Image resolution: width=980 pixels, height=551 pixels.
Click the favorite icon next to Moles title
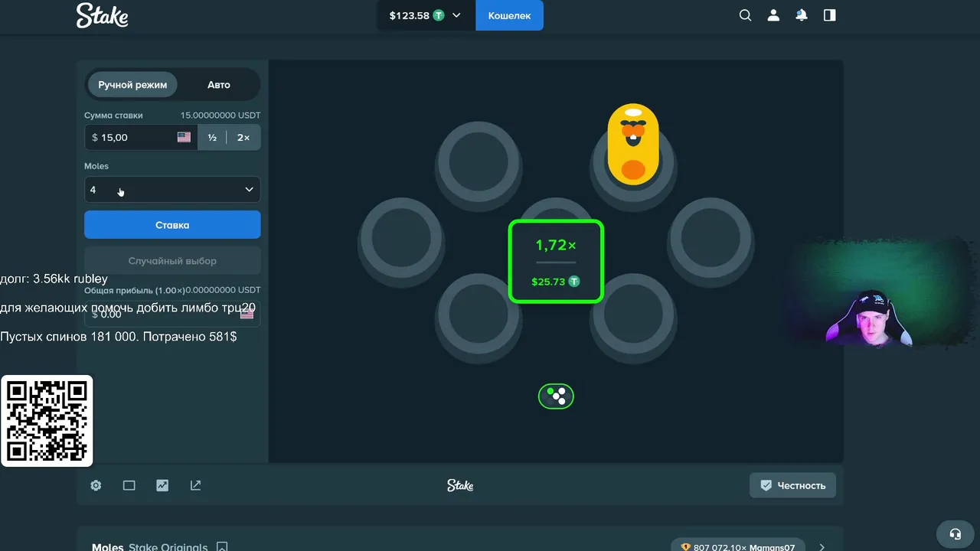(x=222, y=546)
